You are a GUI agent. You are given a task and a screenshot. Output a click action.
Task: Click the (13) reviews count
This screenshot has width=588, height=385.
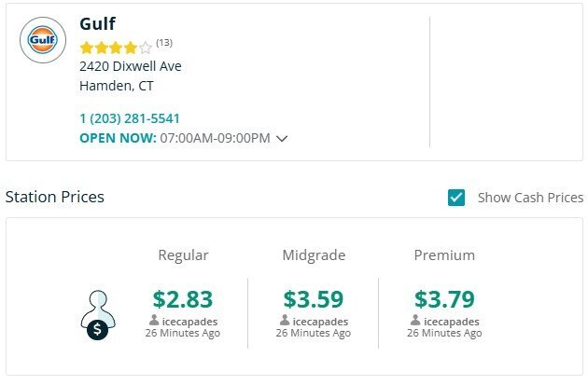(x=164, y=43)
